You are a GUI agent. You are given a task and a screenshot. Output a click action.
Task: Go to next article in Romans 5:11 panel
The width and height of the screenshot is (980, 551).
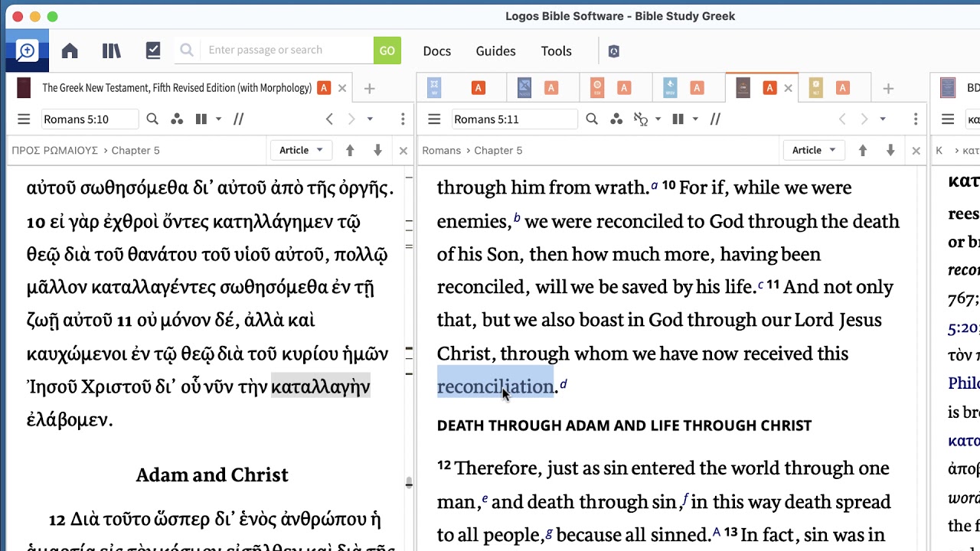(890, 151)
